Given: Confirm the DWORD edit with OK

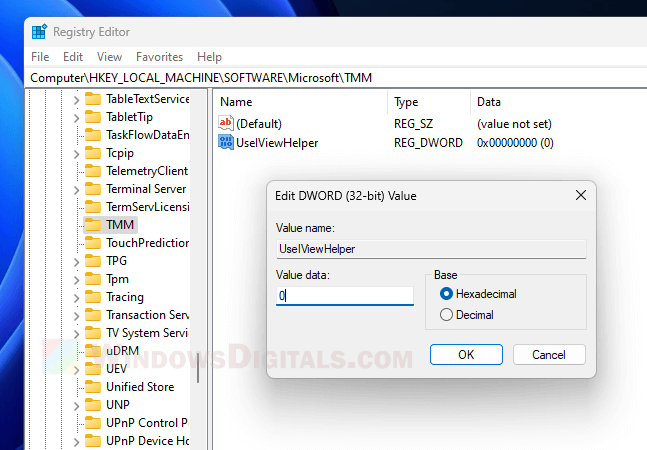Looking at the screenshot, I should [x=466, y=355].
